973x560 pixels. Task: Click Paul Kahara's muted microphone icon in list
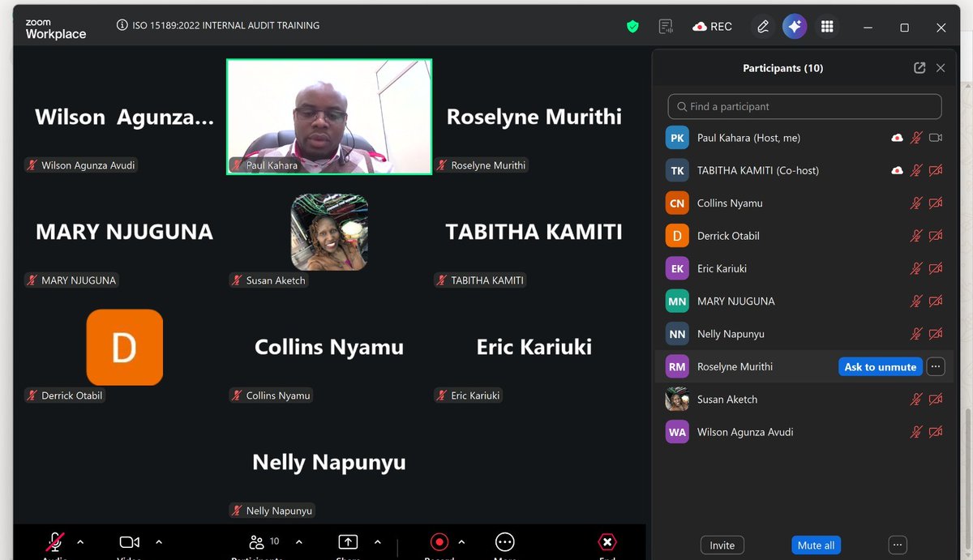click(916, 138)
